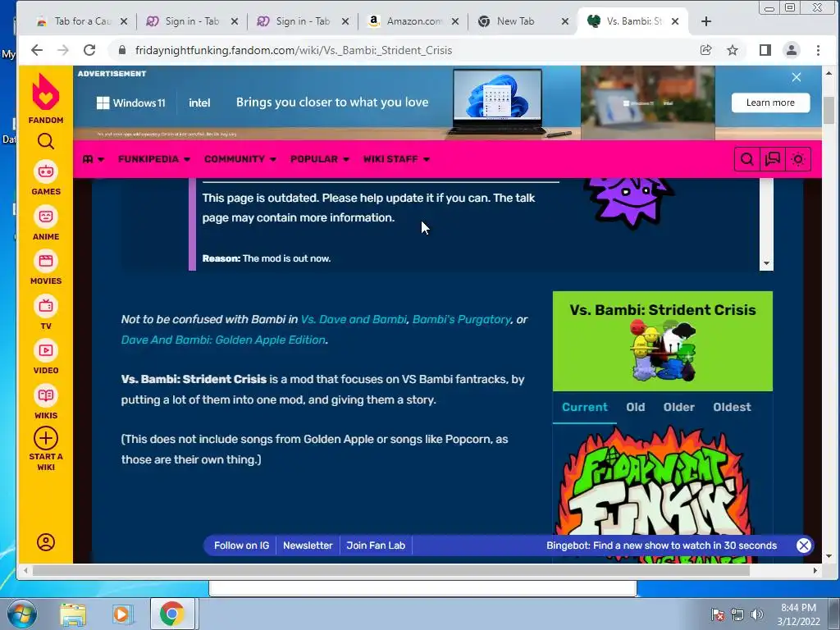Click the Strident Crisis characters image
Viewport: 840px width, 630px height.
663,350
